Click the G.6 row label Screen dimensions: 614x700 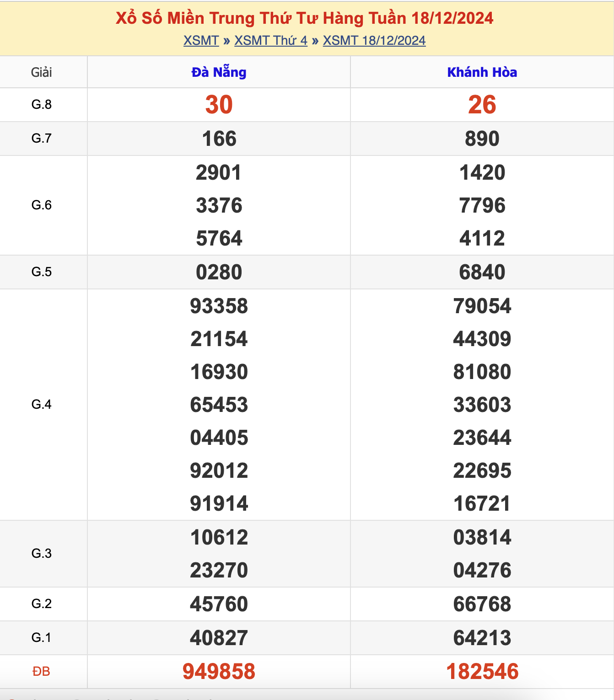tap(41, 205)
